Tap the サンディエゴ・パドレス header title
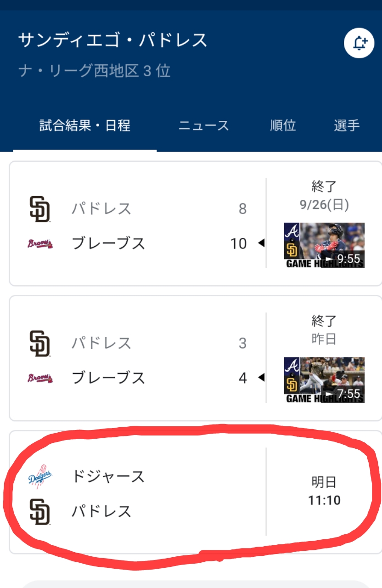The width and height of the screenshot is (382, 588). 113,40
